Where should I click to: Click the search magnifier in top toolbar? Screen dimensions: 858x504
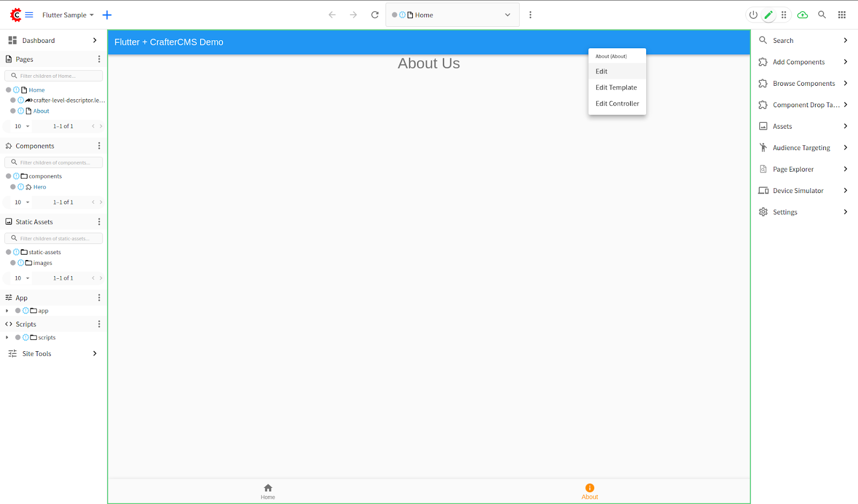pyautogui.click(x=822, y=15)
